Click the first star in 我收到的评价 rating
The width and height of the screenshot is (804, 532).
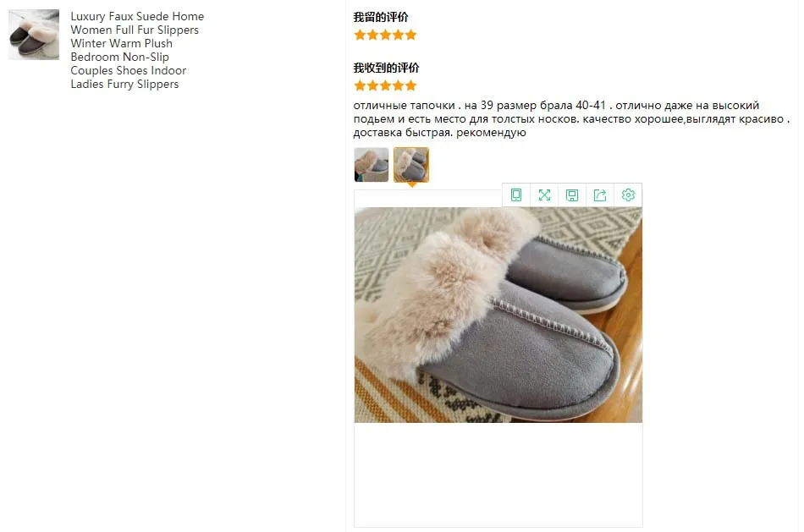point(360,85)
